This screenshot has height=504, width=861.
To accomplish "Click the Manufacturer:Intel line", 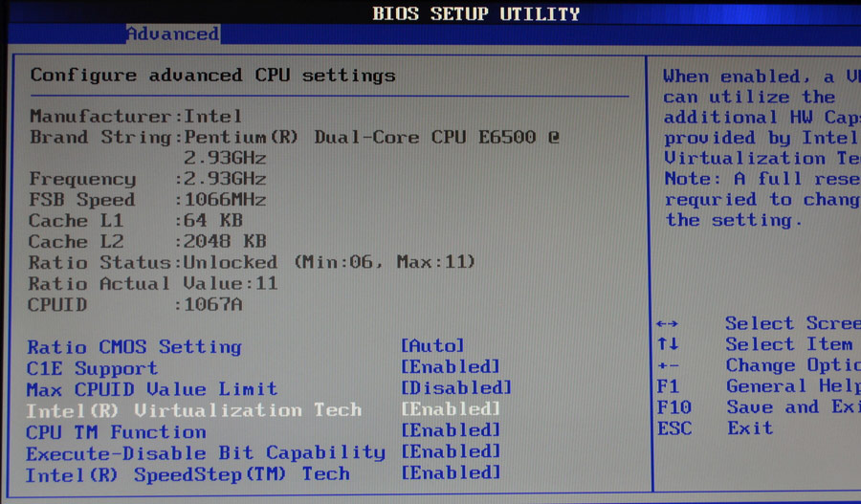I will coord(136,117).
